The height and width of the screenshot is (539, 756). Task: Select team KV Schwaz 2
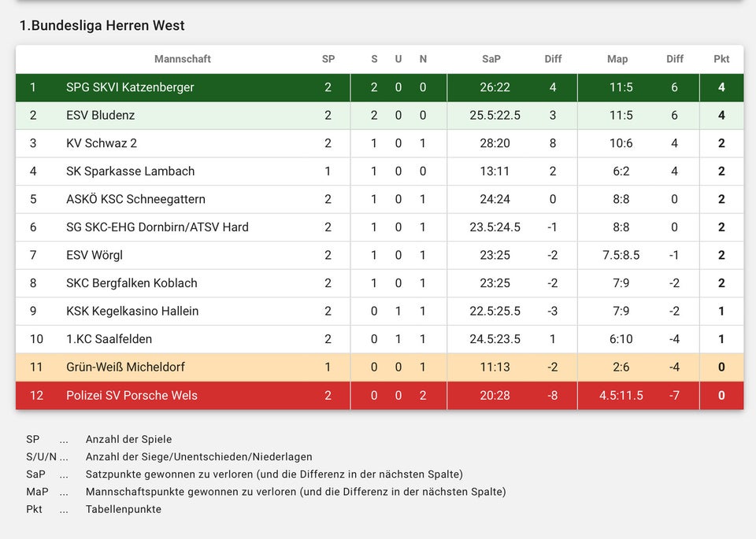[x=102, y=143]
